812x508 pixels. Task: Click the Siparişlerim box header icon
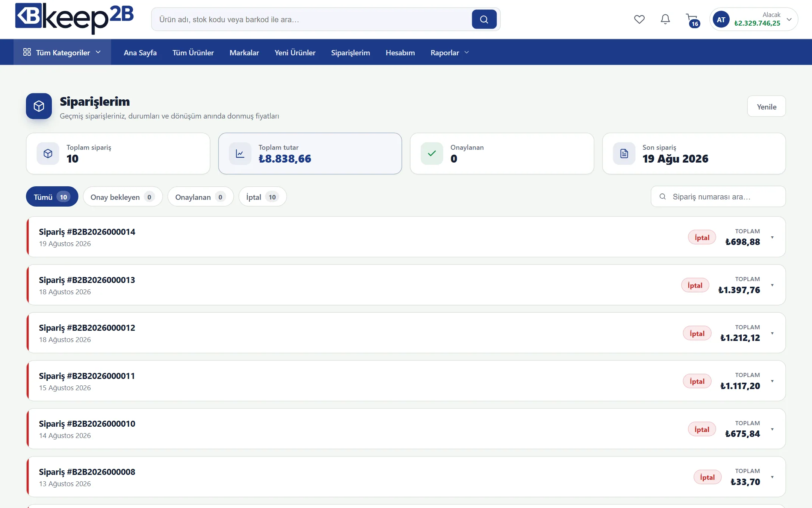pos(39,106)
